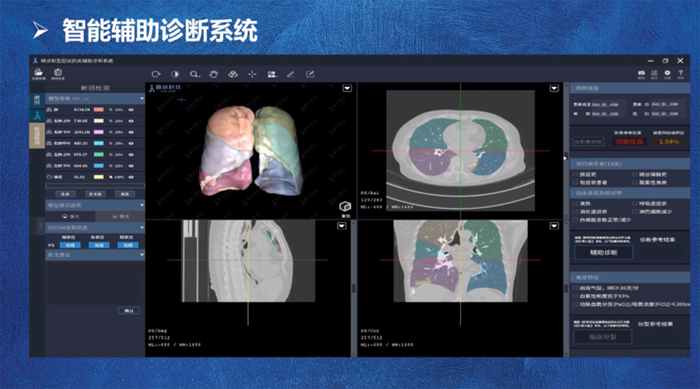700x389 pixels.
Task: Select the hand pan tool
Action: pyautogui.click(x=213, y=74)
